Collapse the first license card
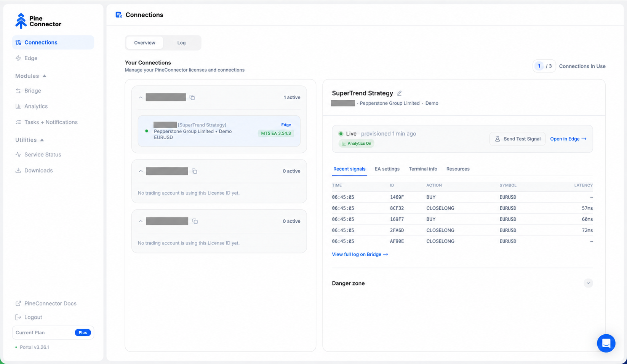The image size is (627, 364). point(141,97)
